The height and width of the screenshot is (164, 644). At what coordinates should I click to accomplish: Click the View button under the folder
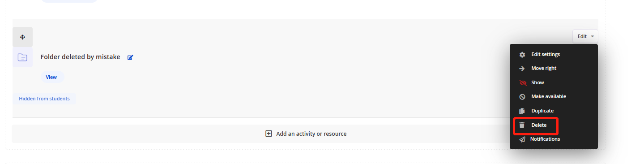(x=51, y=77)
